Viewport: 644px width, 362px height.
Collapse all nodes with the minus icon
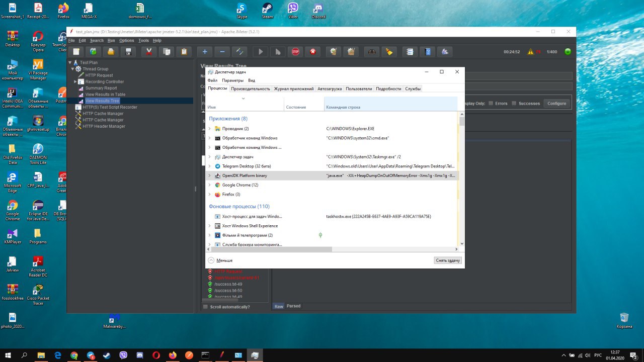[222, 51]
